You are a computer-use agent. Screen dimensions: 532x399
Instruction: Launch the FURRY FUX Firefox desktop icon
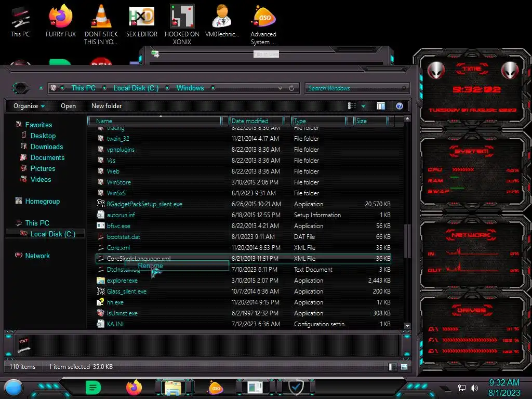tap(60, 20)
